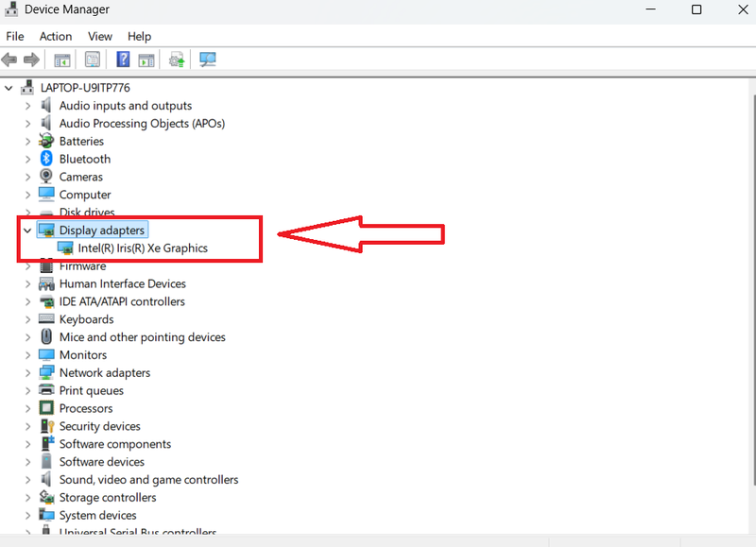The image size is (756, 547).
Task: Click the vertical scrollbar of device tree
Action: tap(752, 289)
